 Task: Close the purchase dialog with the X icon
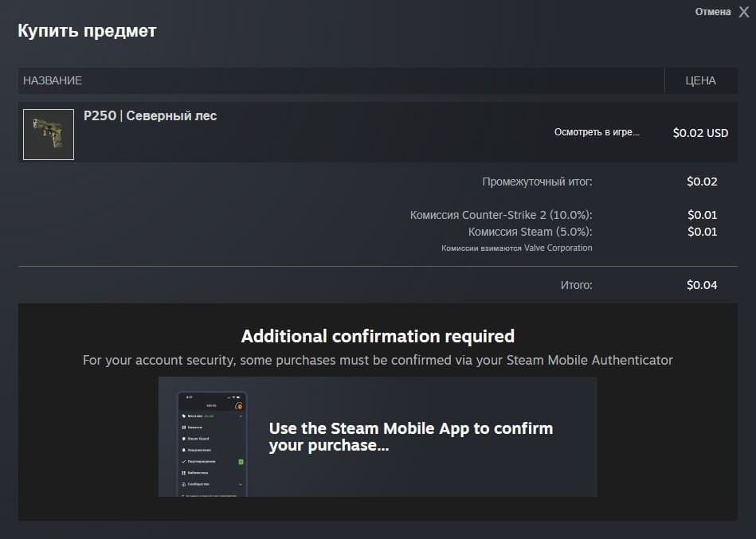point(744,12)
